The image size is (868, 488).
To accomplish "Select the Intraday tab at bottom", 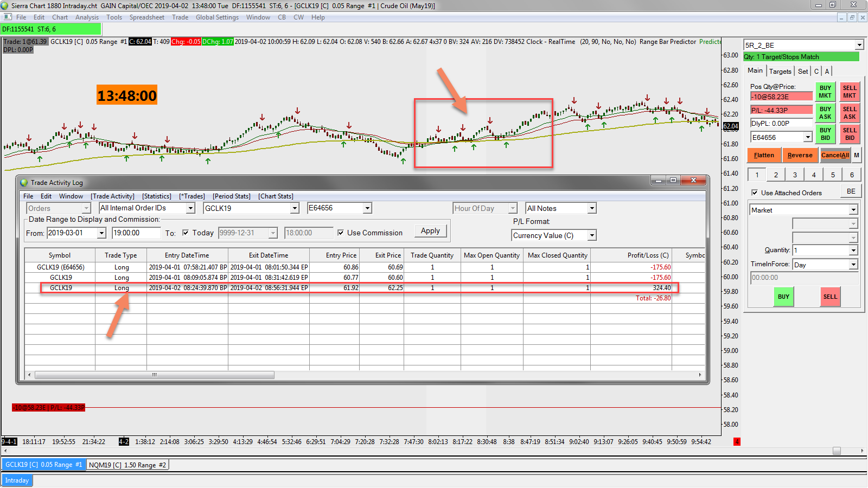I will pyautogui.click(x=17, y=480).
